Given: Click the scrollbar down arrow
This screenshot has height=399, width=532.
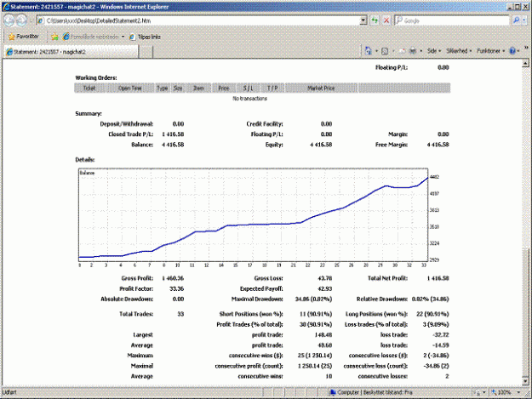Looking at the screenshot, I should coord(525,381).
